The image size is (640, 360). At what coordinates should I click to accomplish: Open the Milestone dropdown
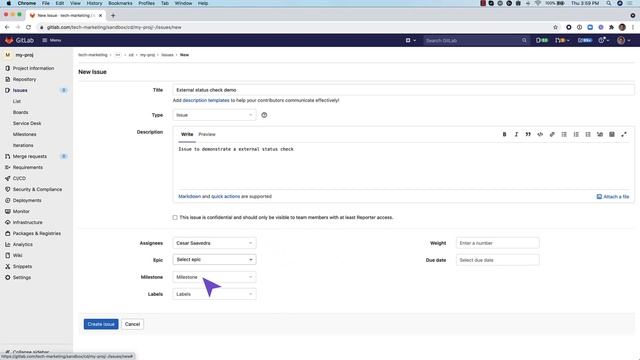coord(214,277)
